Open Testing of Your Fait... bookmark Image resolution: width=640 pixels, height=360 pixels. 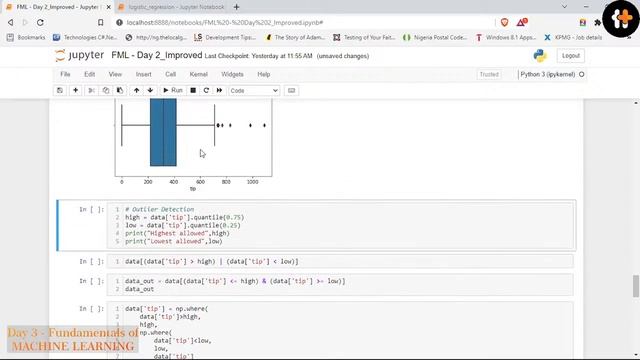pyautogui.click(x=364, y=37)
